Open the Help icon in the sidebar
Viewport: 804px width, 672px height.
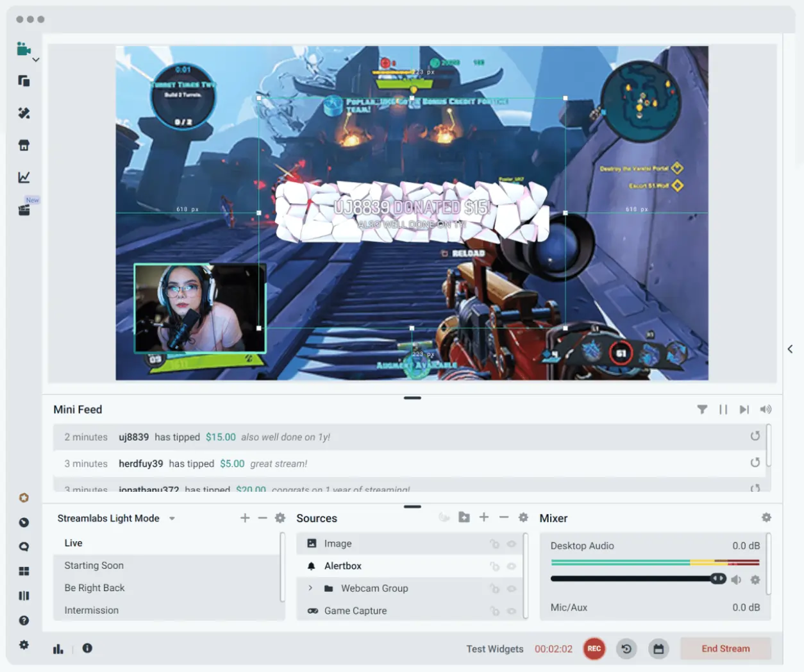[x=24, y=621]
